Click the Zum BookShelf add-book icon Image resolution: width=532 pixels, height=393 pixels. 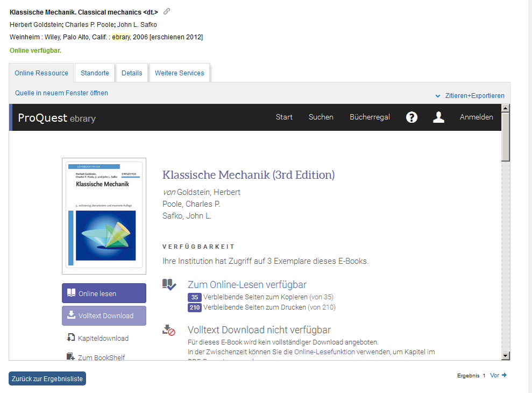pos(70,356)
